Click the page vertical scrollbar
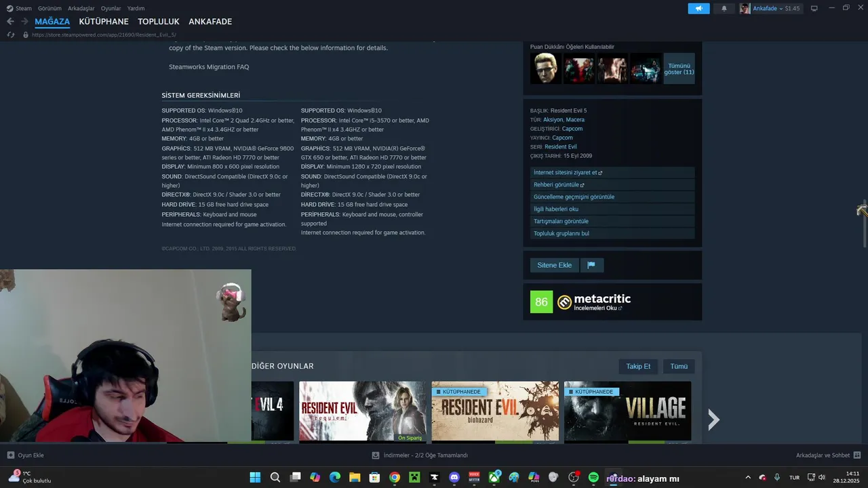 tap(865, 224)
